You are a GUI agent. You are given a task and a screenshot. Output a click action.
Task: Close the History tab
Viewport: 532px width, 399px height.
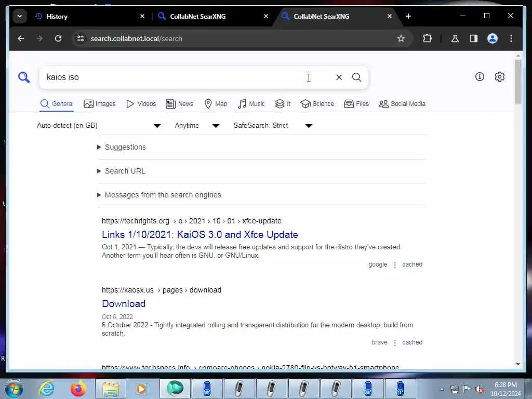(142, 16)
